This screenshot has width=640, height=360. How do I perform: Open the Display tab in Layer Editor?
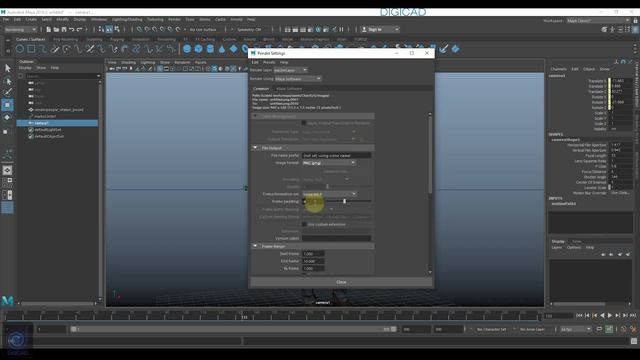(x=558, y=241)
